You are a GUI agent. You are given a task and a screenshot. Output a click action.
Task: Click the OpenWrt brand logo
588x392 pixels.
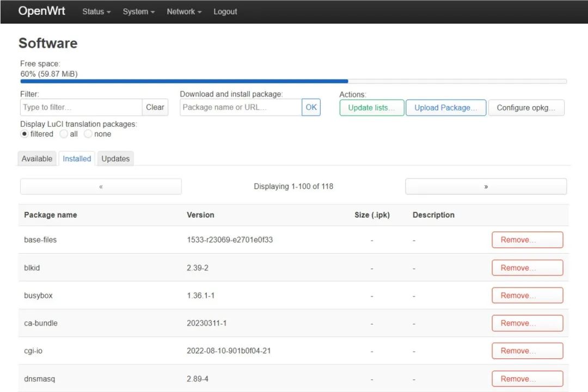point(42,11)
